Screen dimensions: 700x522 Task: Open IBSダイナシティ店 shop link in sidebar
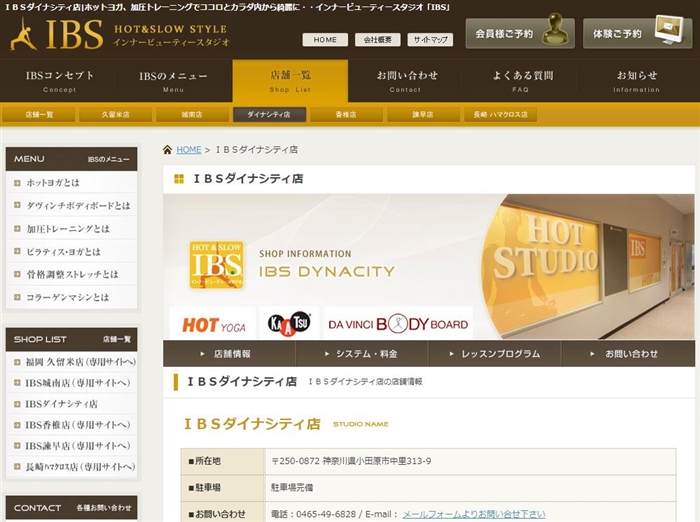point(71,404)
